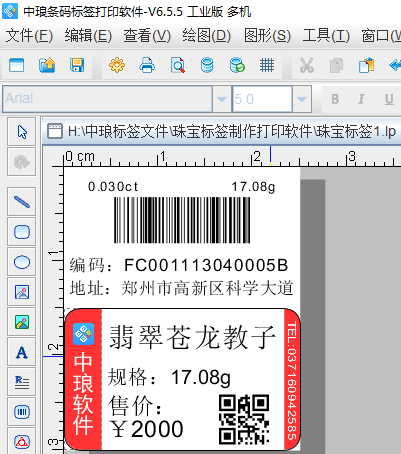The image size is (401, 454).
Task: Click the 翡翠苍龙教子 title text
Action: pyautogui.click(x=193, y=337)
